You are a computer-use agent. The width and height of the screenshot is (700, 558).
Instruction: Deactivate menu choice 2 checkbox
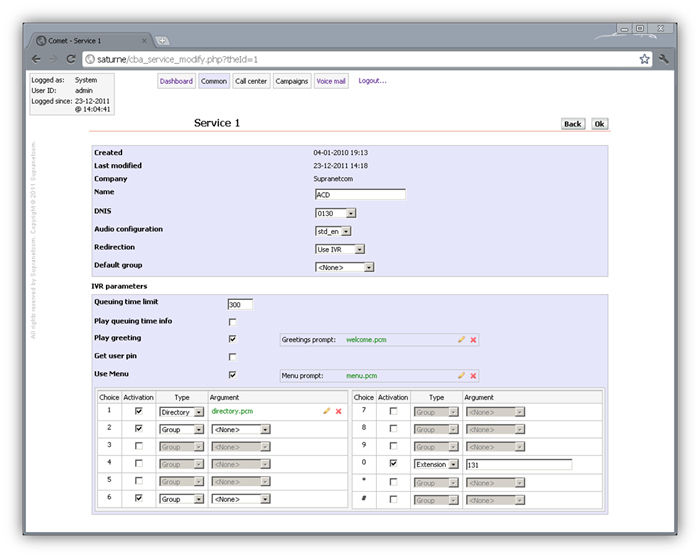click(139, 428)
